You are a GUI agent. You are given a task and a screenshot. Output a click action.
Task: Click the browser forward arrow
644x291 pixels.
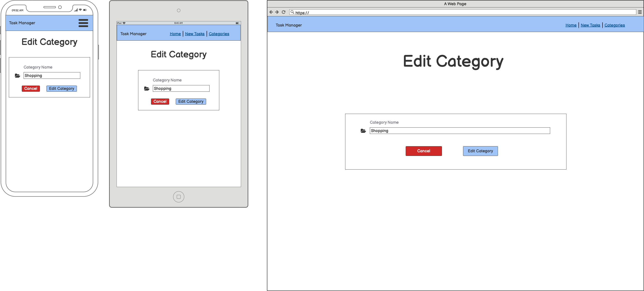coord(277,12)
